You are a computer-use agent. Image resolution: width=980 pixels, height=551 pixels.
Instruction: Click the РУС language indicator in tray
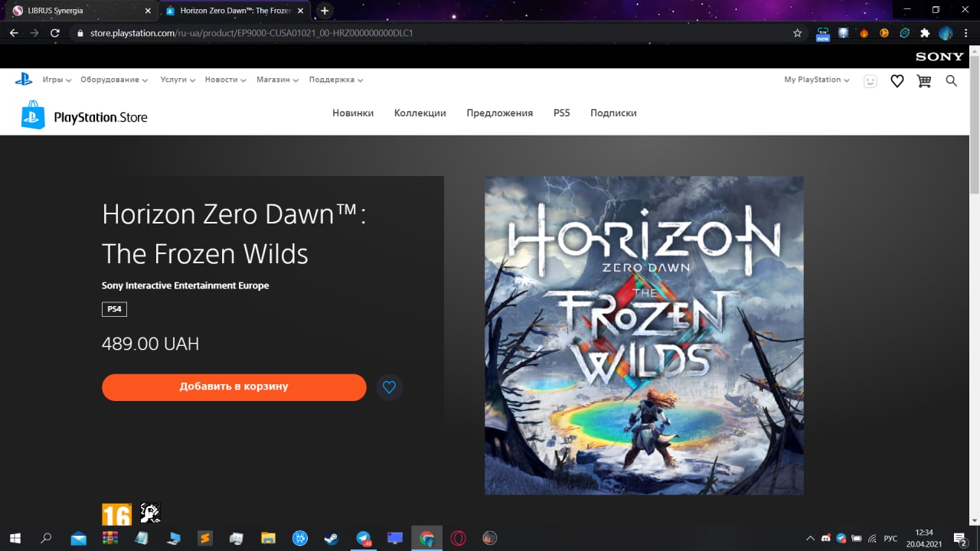(890, 539)
